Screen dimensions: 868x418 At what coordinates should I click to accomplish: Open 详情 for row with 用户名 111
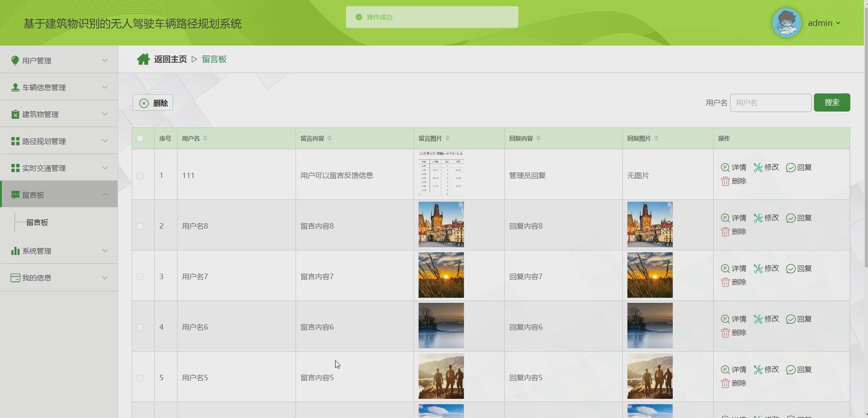pos(734,167)
